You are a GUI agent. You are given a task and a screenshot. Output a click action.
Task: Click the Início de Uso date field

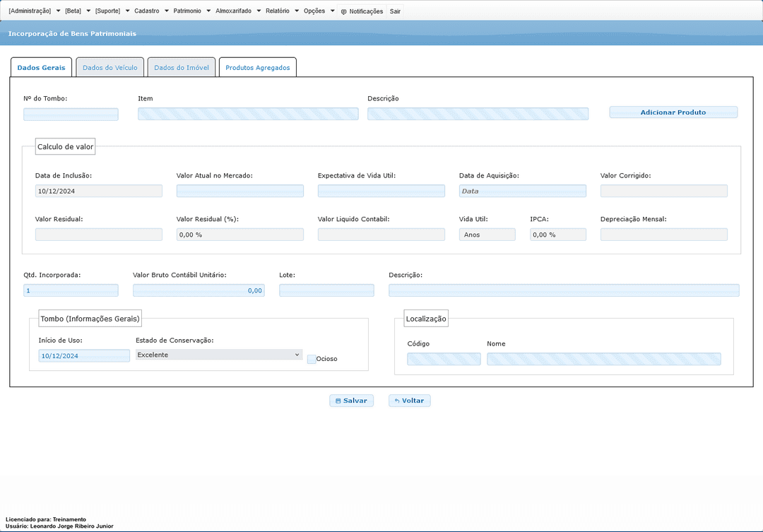(x=84, y=356)
